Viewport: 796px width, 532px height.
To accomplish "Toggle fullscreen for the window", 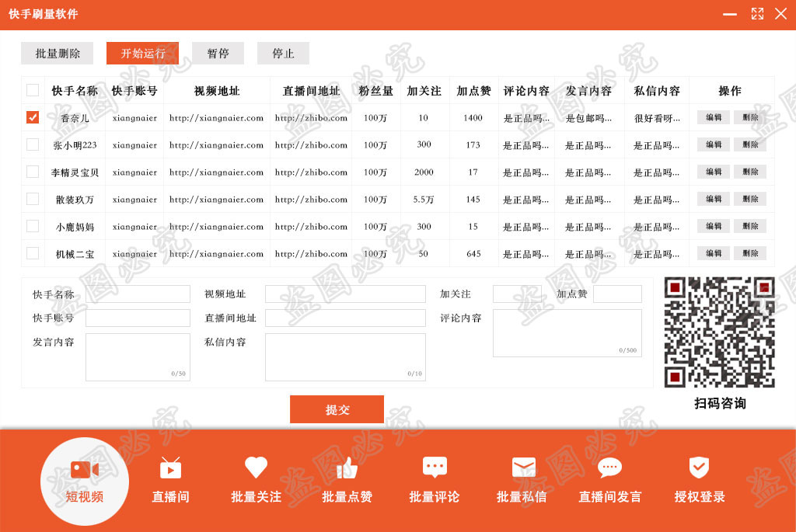I will pyautogui.click(x=757, y=14).
